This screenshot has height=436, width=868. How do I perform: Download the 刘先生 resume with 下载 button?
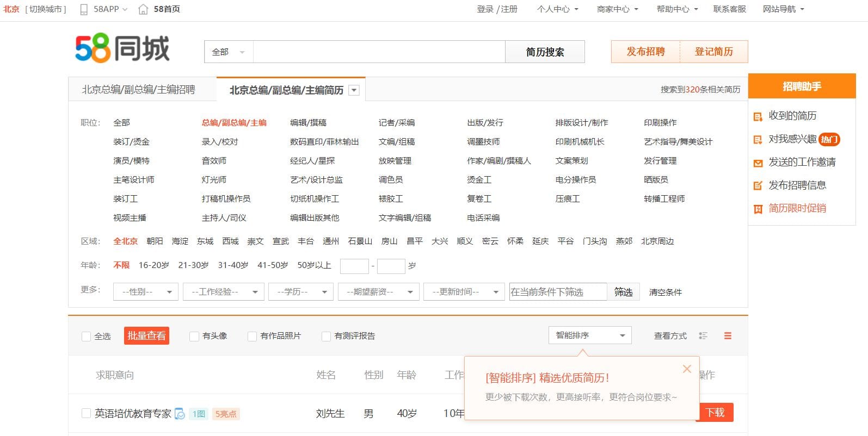tap(715, 413)
